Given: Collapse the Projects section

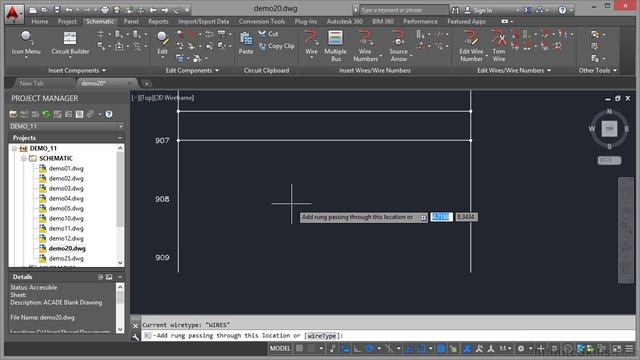Looking at the screenshot, I should tap(120, 138).
